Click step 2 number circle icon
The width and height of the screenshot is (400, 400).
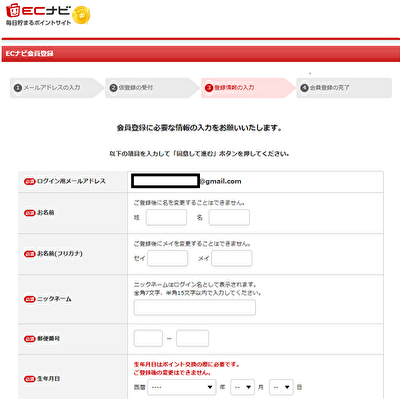click(113, 88)
